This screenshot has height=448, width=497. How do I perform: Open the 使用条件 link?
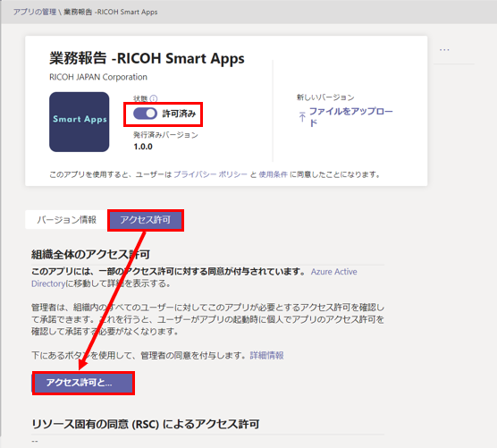[274, 174]
